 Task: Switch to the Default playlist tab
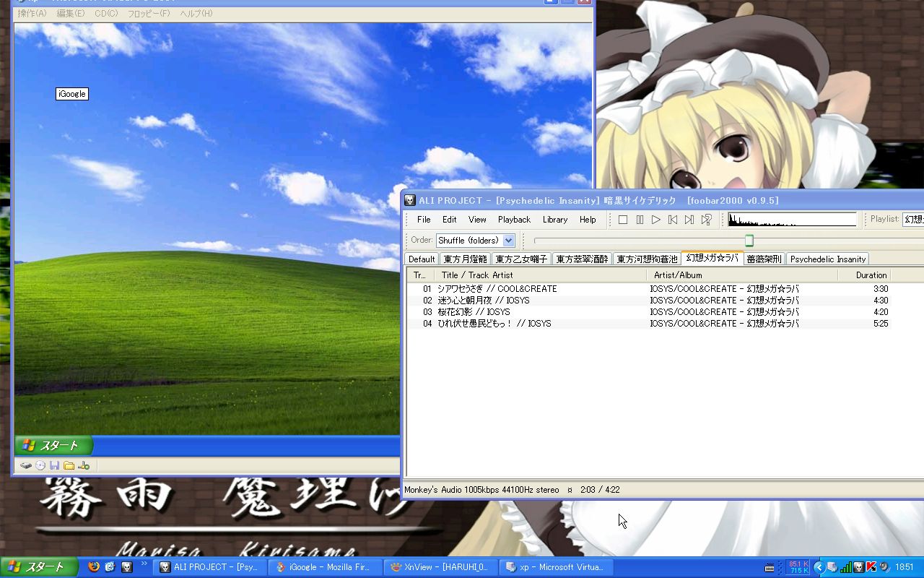point(422,259)
